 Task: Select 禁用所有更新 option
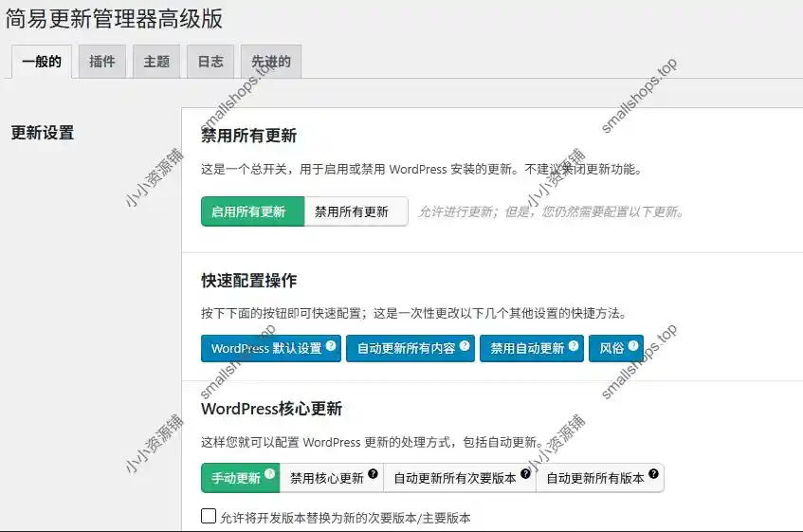[356, 211]
